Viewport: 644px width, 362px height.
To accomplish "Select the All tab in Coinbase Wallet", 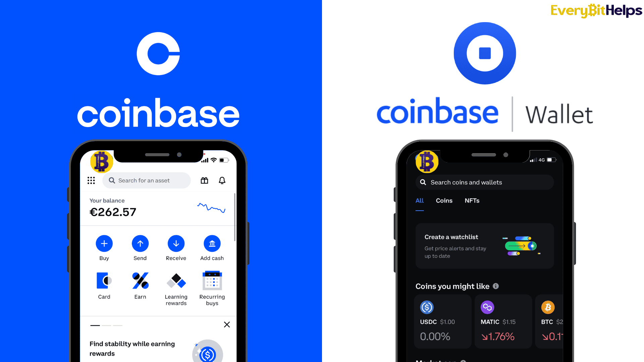I will (419, 201).
